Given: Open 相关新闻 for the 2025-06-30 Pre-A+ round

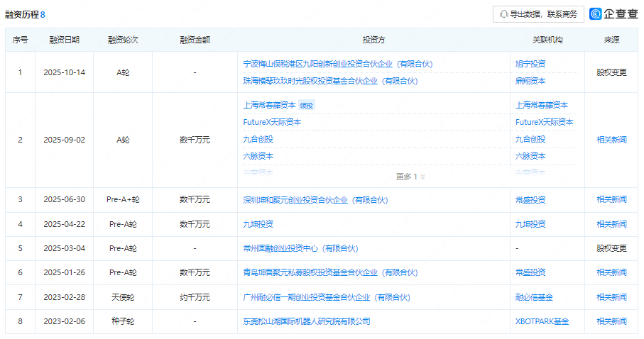Looking at the screenshot, I should coord(611,200).
